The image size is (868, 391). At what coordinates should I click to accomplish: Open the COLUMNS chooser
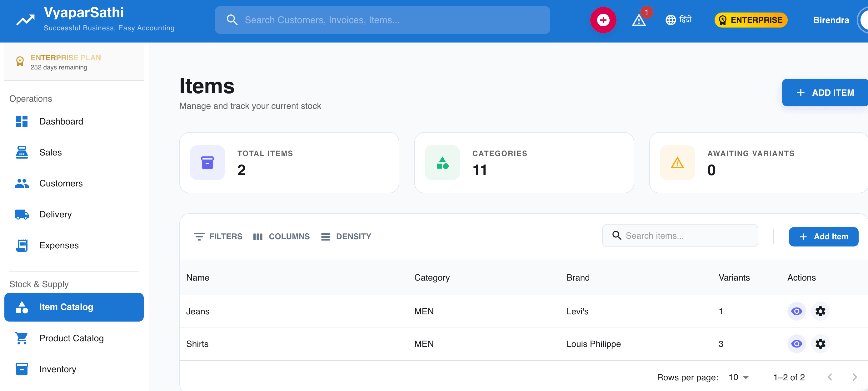[281, 236]
